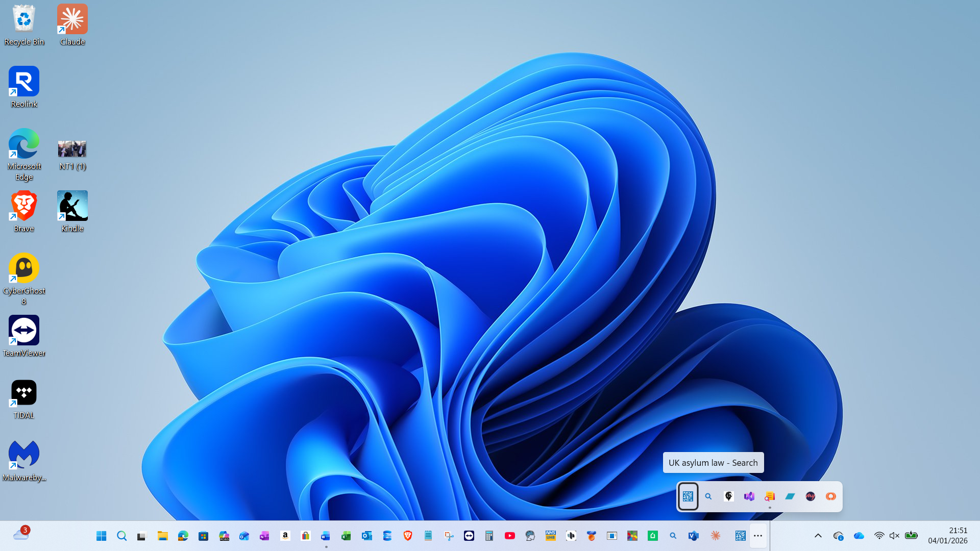Open Microsoft Word from the taskbar
Screen dimensions: 980x551
click(x=326, y=536)
